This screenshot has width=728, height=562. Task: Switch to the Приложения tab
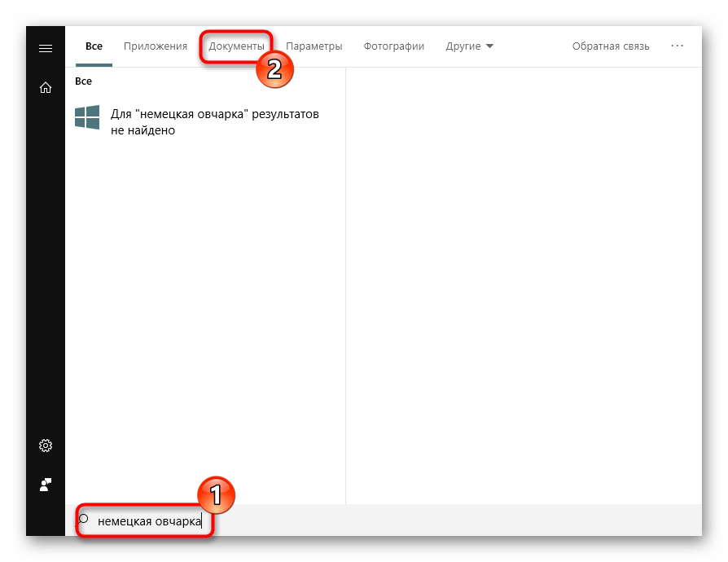[156, 46]
